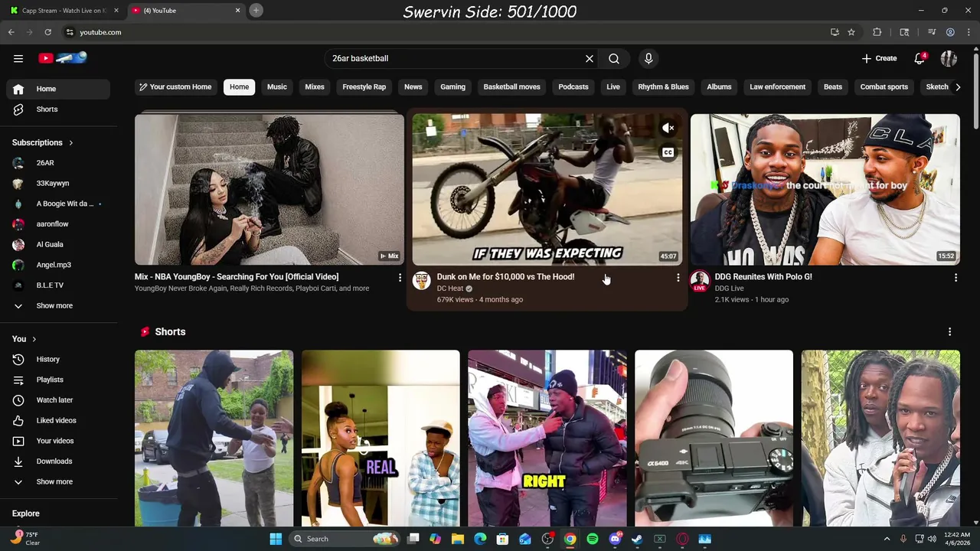Open the NBA YoungBoy mix thumbnail

click(269, 190)
